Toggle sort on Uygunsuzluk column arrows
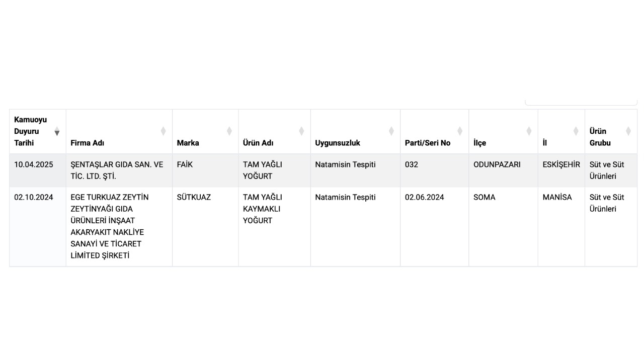The width and height of the screenshot is (644, 362). (x=391, y=131)
